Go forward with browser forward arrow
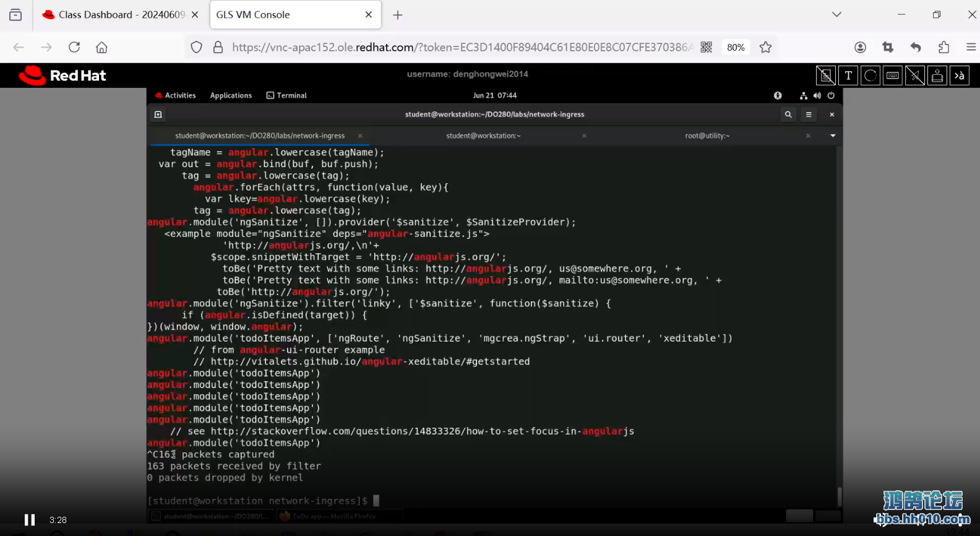Image resolution: width=980 pixels, height=536 pixels. click(x=46, y=47)
